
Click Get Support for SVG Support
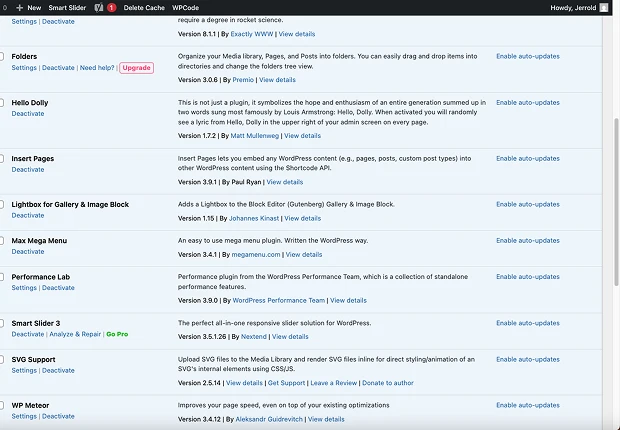click(x=286, y=383)
